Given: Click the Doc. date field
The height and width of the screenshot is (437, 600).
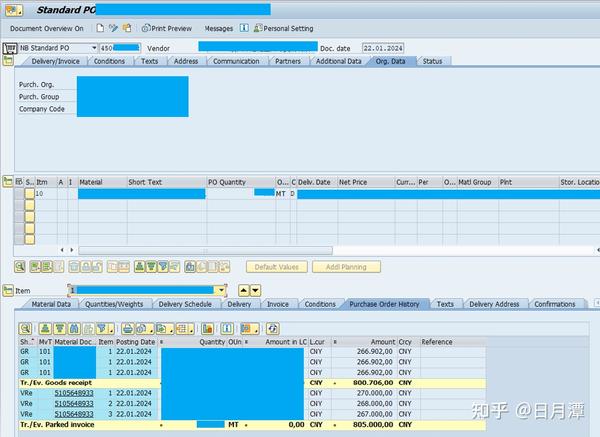Looking at the screenshot, I should coord(383,48).
